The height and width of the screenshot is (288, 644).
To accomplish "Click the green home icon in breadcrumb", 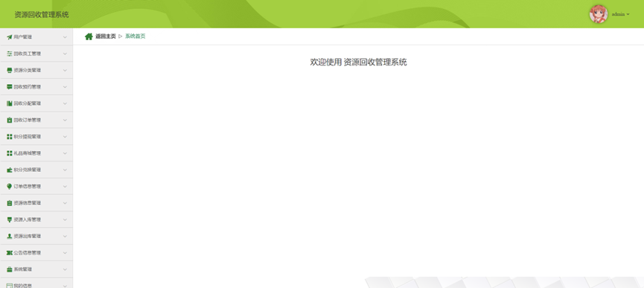I will click(x=89, y=36).
